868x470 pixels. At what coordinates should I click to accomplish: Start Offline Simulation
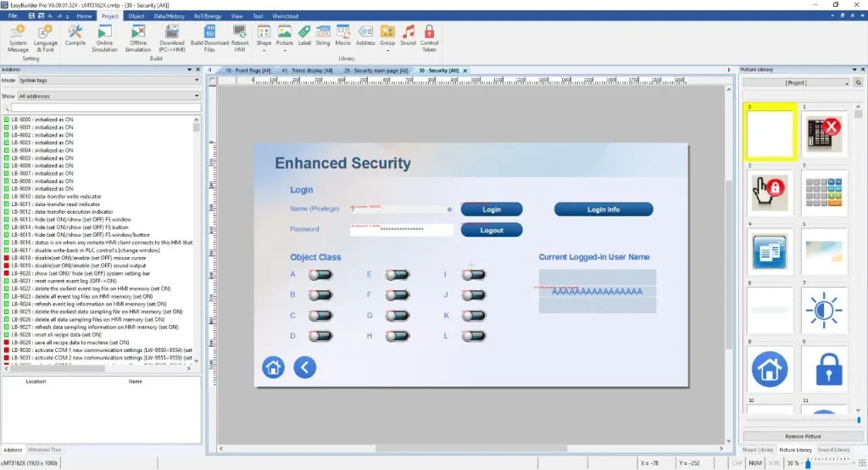pyautogui.click(x=138, y=38)
